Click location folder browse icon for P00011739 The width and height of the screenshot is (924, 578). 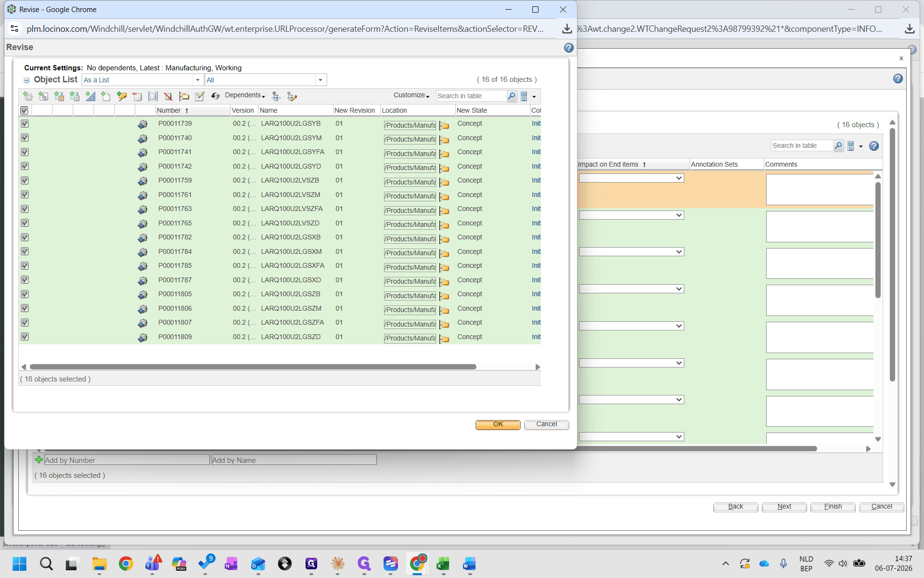[x=444, y=126]
